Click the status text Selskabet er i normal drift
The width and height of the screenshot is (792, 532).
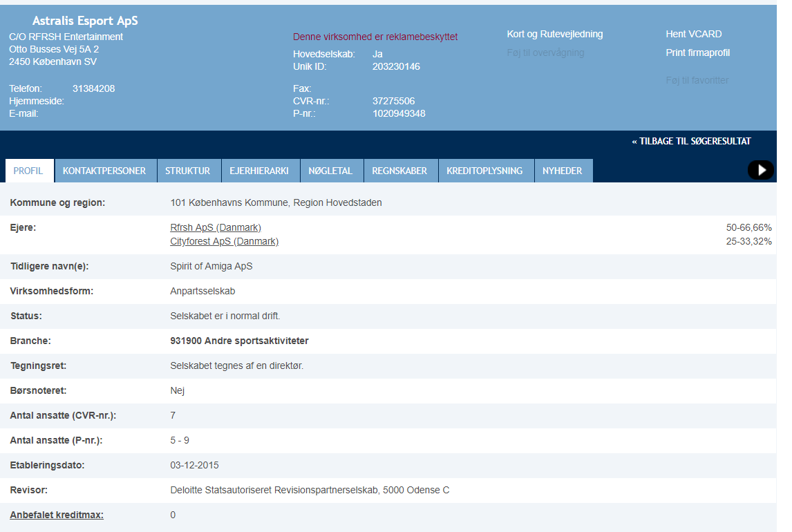point(225,316)
